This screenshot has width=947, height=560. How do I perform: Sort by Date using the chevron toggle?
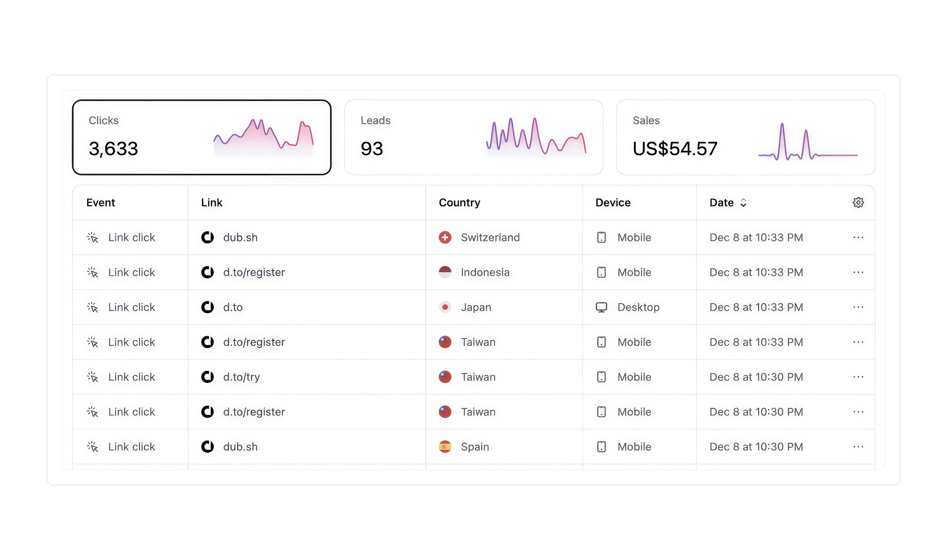click(x=743, y=203)
